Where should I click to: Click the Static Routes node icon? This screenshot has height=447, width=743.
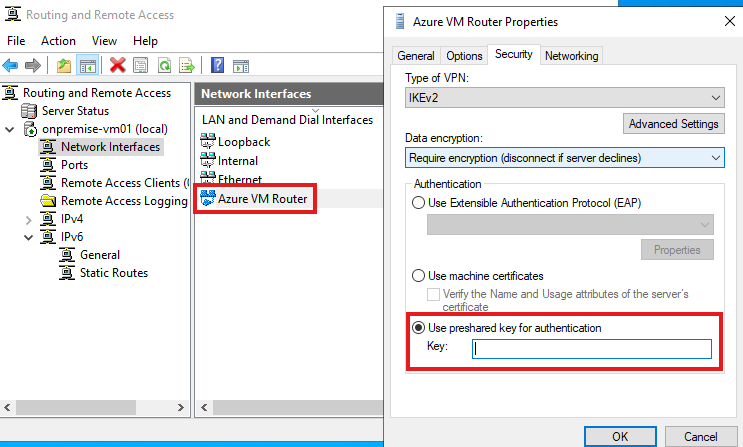click(67, 273)
